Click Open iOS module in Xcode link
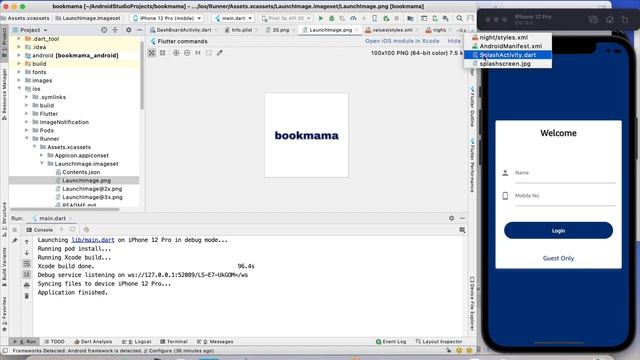This screenshot has width=640, height=360. (402, 41)
